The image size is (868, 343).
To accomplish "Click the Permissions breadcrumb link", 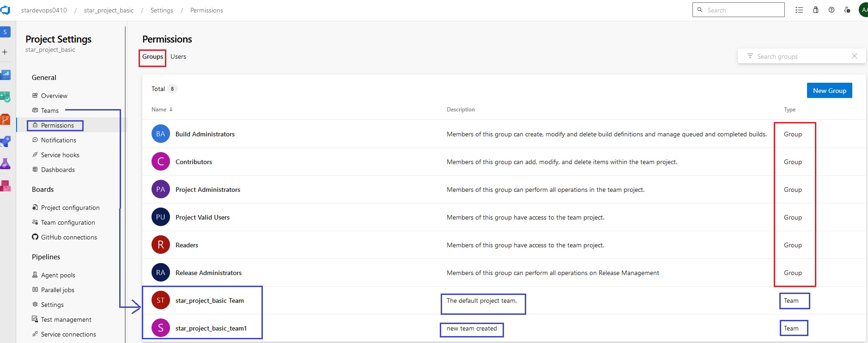I will tap(206, 10).
